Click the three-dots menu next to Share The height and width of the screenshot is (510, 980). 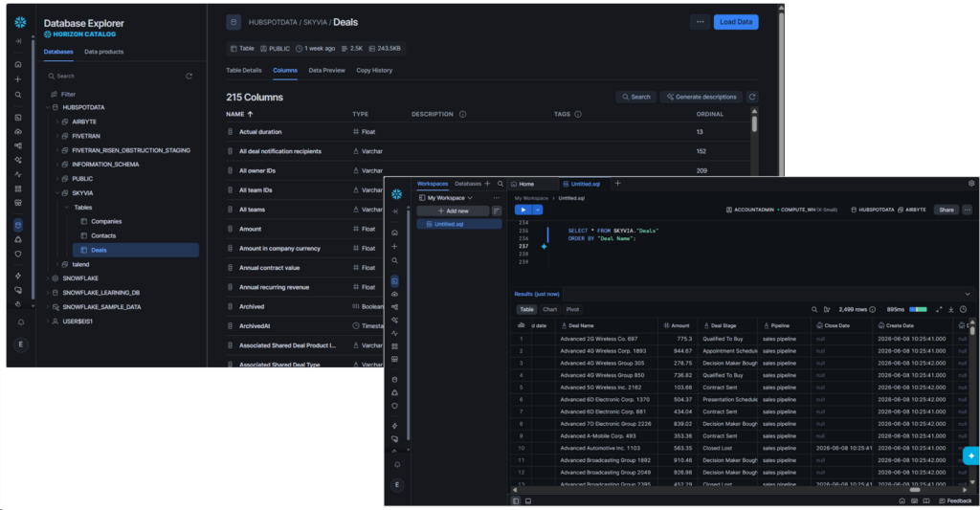coord(967,210)
